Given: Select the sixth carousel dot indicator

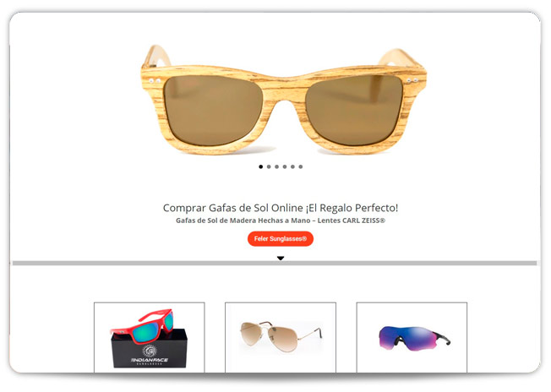Looking at the screenshot, I should pyautogui.click(x=301, y=166).
